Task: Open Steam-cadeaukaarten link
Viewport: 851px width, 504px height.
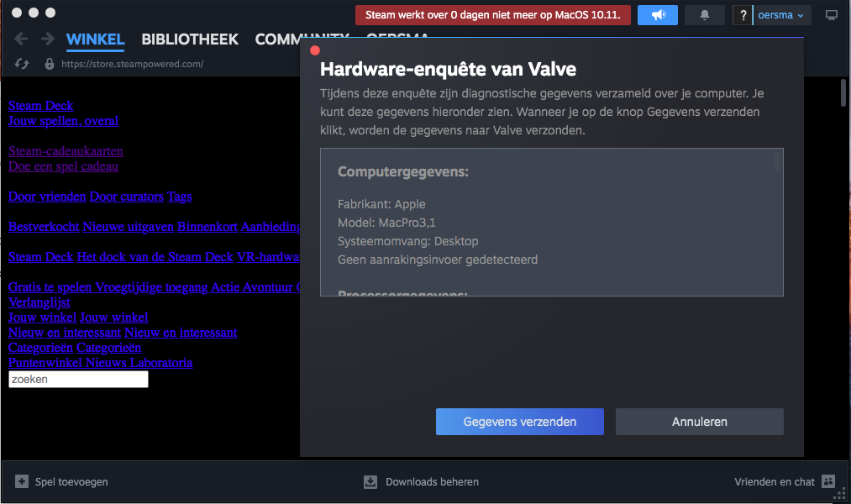Action: pyautogui.click(x=66, y=151)
